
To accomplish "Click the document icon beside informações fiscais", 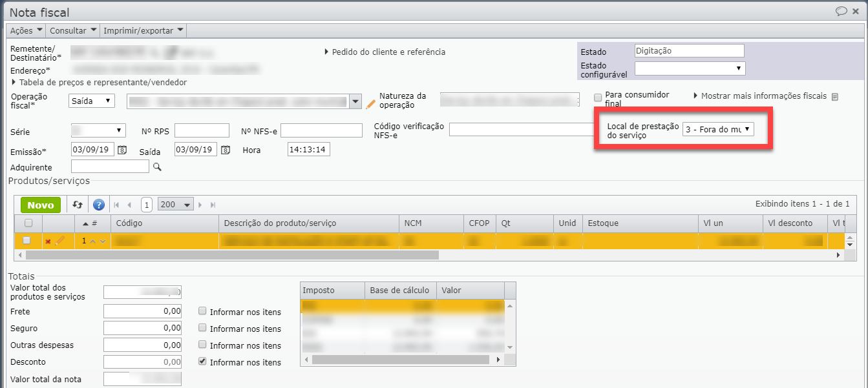I will tap(834, 97).
